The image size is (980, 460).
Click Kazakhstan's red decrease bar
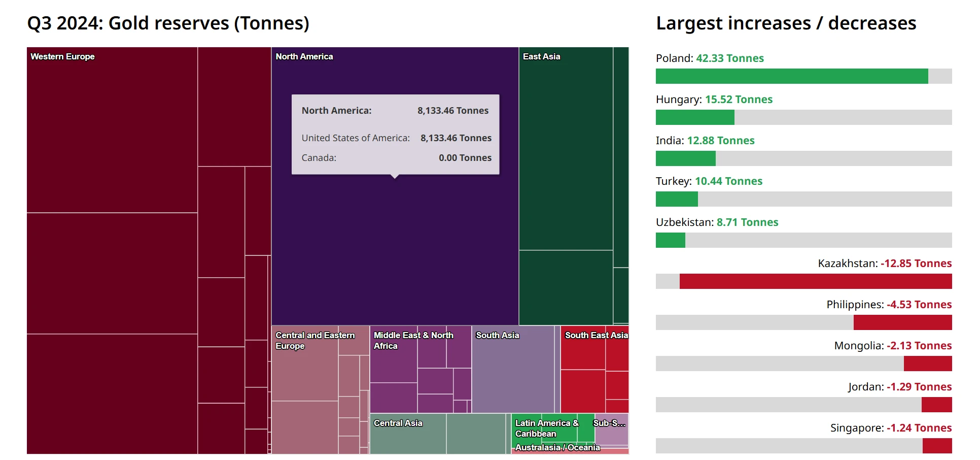815,281
